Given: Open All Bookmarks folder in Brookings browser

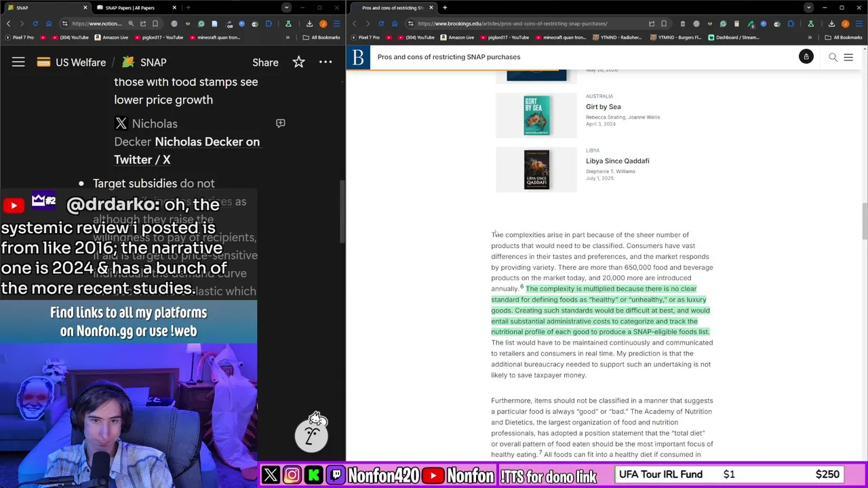Looking at the screenshot, I should coord(843,37).
